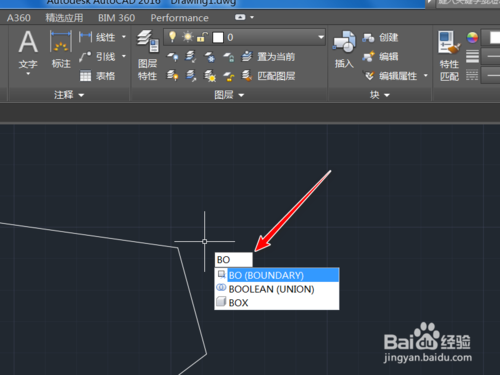The width and height of the screenshot is (500, 375).
Task: Toggle layer freeze sun icon
Action: [187, 37]
